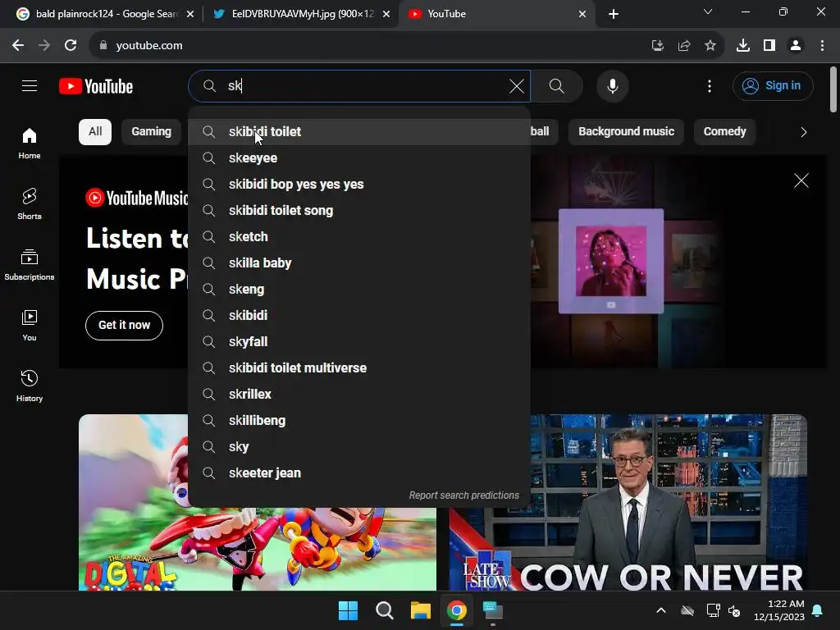The width and height of the screenshot is (840, 630).
Task: Show more filter chips with right arrow
Action: tap(803, 132)
